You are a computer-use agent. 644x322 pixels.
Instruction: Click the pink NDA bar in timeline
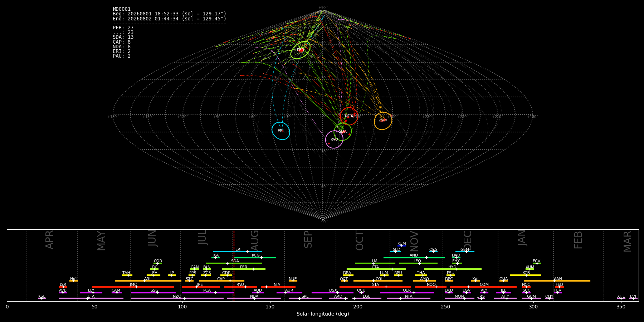[254, 298]
